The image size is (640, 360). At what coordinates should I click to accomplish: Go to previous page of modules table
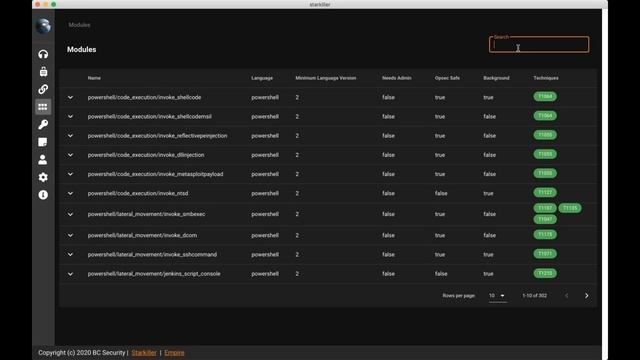tap(567, 296)
